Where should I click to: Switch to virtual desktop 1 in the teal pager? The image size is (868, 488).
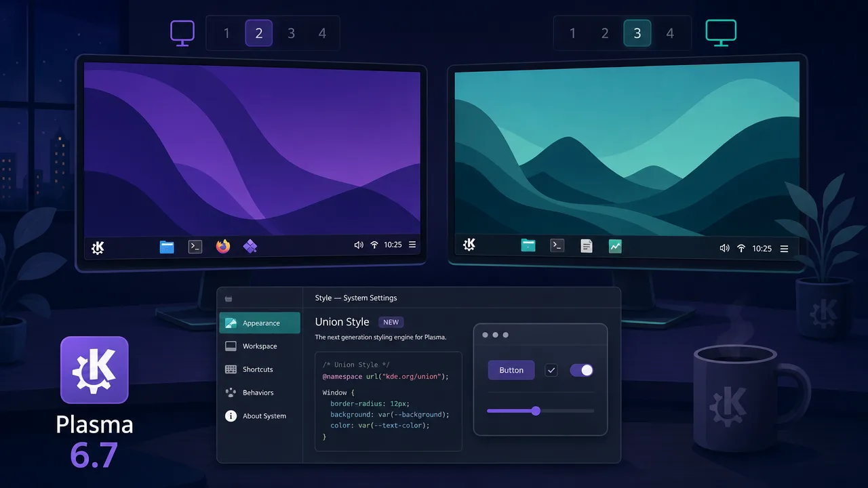573,33
